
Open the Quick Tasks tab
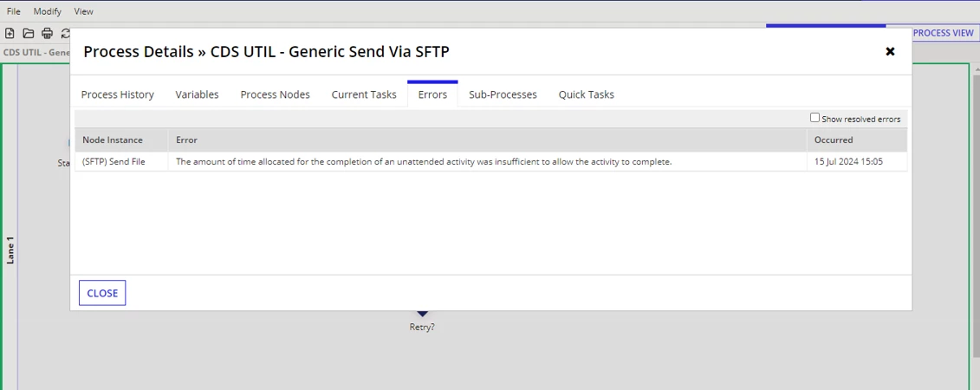pos(587,94)
